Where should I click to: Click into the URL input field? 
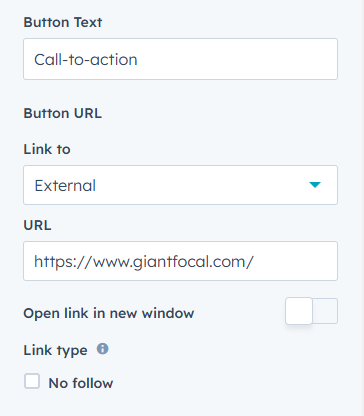coord(180,261)
